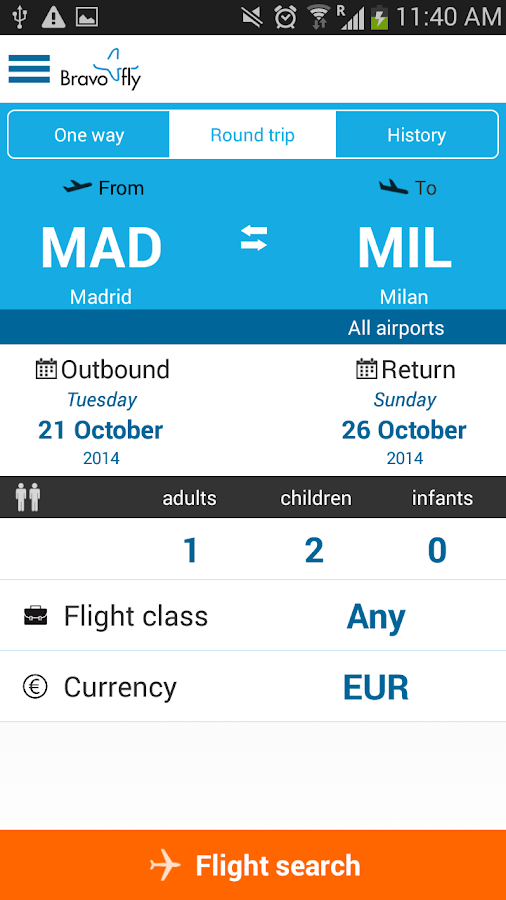Tap the Flight class briefcase icon

[x=36, y=616]
